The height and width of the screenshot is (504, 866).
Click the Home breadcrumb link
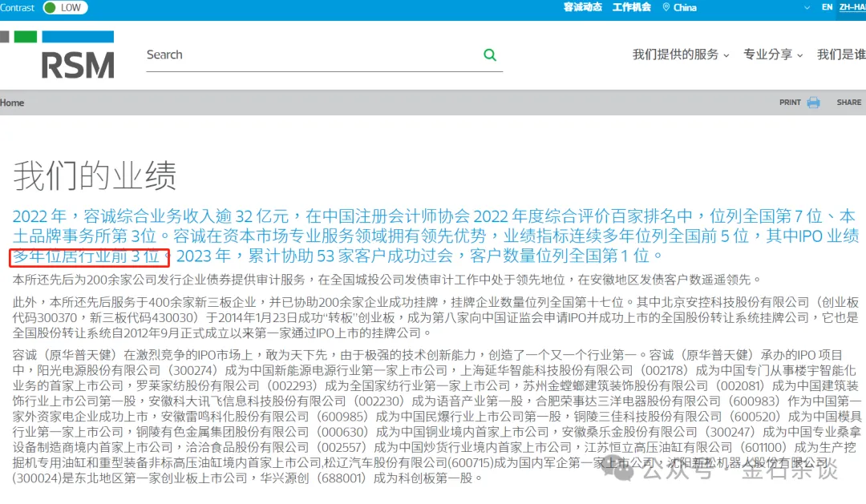[x=12, y=103]
